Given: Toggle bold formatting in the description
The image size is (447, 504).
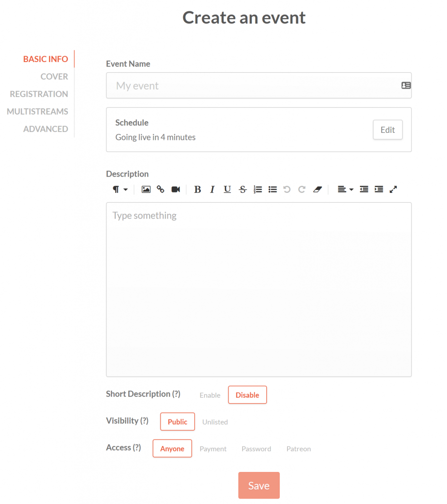Looking at the screenshot, I should pyautogui.click(x=197, y=189).
